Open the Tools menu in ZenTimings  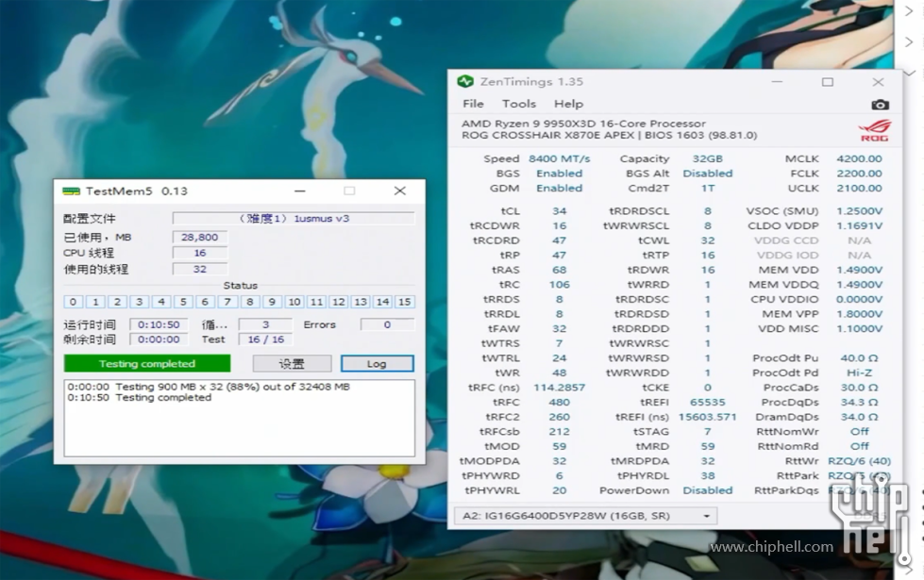tap(518, 104)
